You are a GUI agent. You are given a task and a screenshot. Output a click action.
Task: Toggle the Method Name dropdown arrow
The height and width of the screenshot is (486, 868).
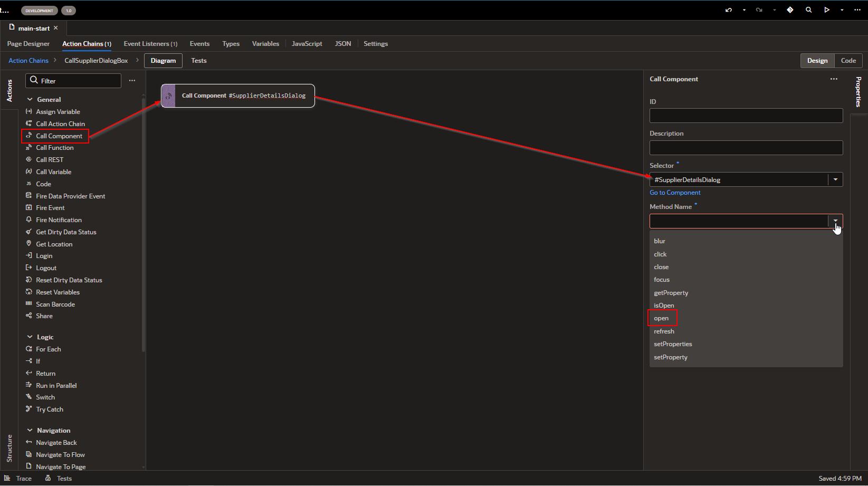(836, 221)
